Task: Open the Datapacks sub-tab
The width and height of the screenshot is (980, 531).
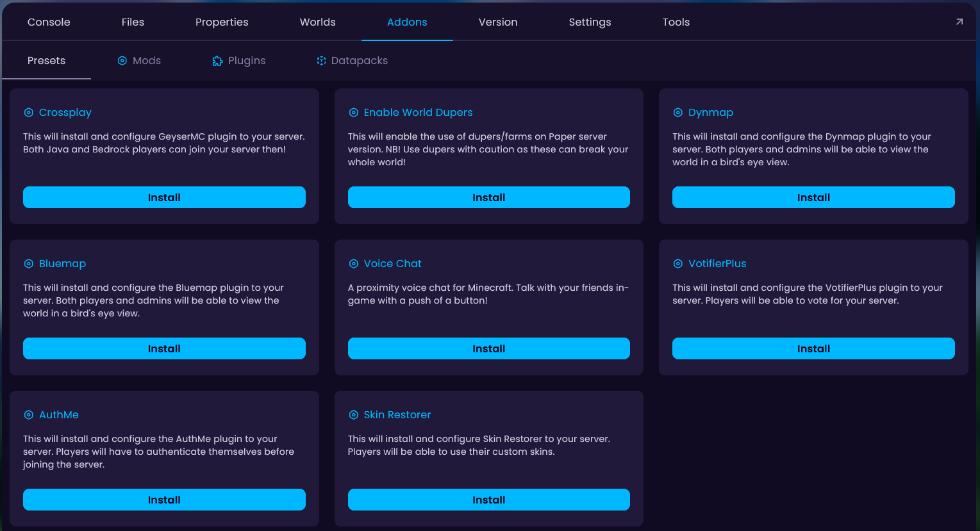Action: tap(352, 60)
